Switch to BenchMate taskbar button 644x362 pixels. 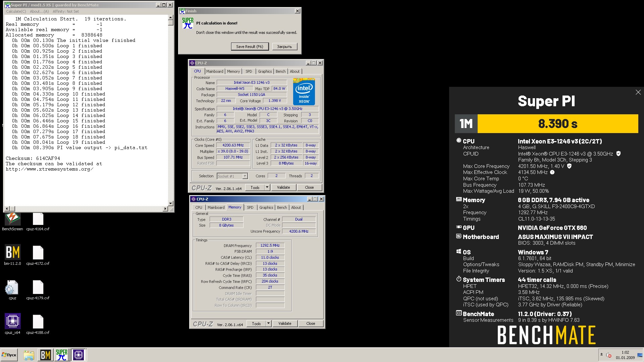pos(45,355)
